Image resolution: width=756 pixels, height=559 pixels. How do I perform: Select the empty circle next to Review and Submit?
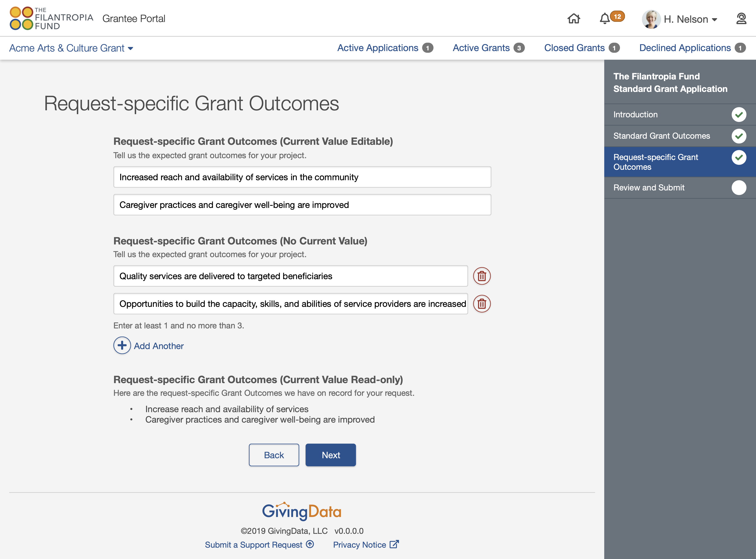coord(739,187)
